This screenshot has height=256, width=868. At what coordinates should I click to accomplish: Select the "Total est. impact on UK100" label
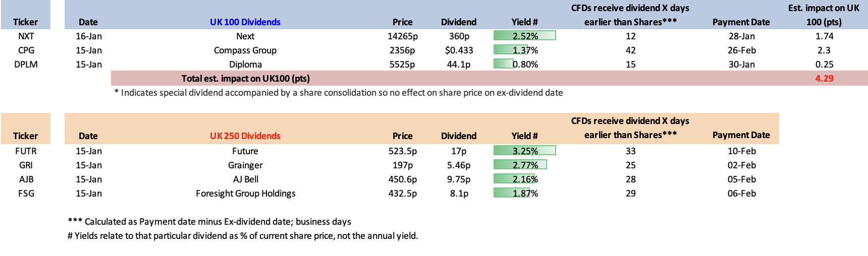coord(245,79)
